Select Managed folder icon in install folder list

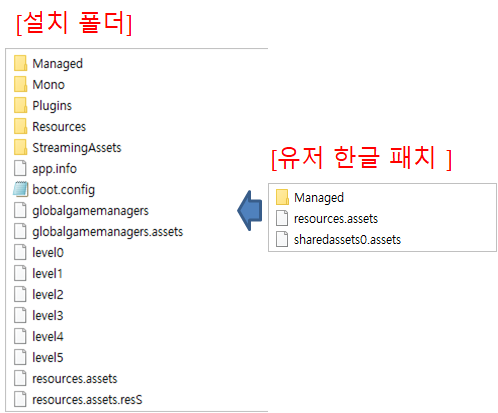(21, 63)
